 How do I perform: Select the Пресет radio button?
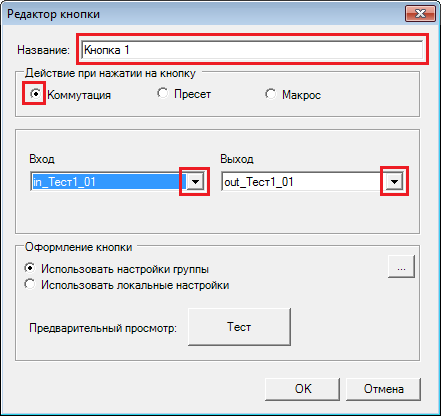click(x=163, y=93)
